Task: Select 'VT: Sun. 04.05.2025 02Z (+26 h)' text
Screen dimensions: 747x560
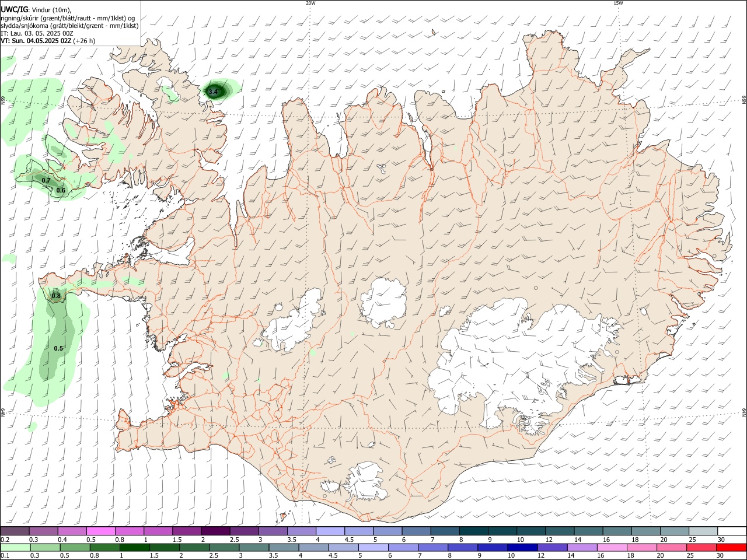Action: [x=48, y=41]
